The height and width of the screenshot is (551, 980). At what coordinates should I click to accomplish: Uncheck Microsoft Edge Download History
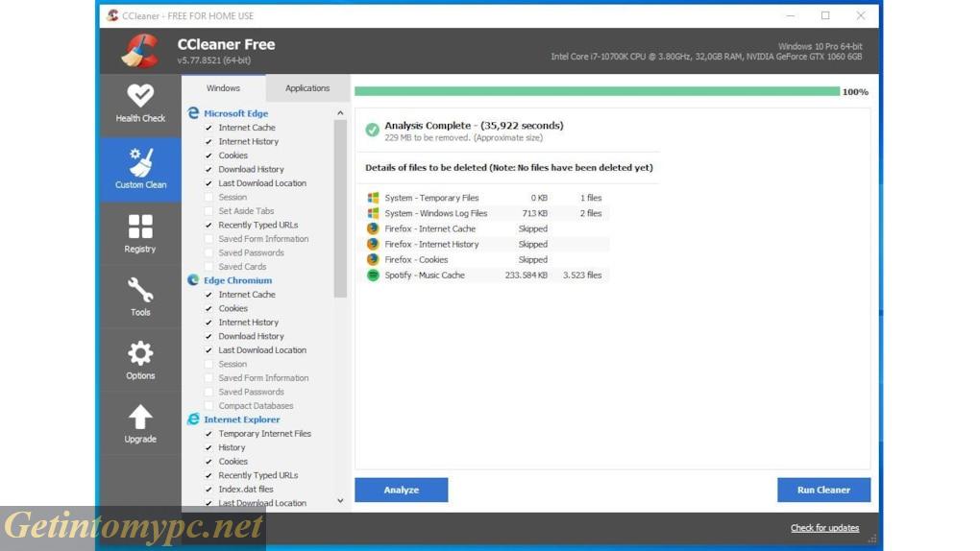tap(208, 169)
